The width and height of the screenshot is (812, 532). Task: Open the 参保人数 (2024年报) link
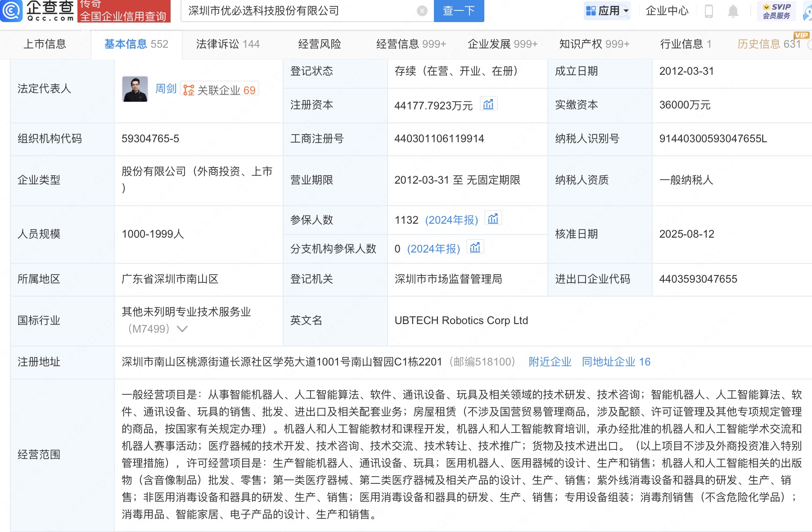(451, 220)
